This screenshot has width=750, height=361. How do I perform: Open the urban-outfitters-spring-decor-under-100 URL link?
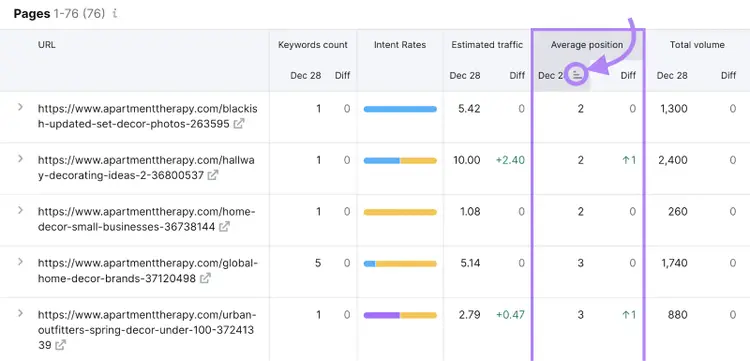click(147, 330)
